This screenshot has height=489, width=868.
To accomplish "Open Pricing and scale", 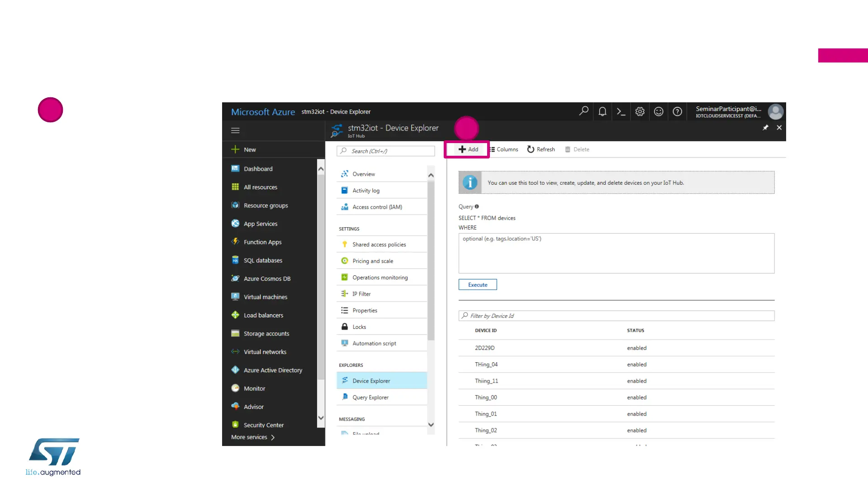I will [x=382, y=261].
